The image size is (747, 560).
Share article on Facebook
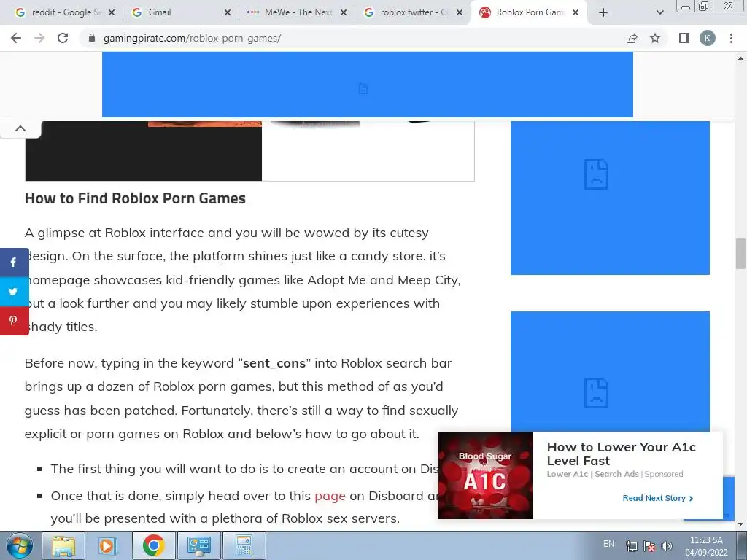(14, 262)
